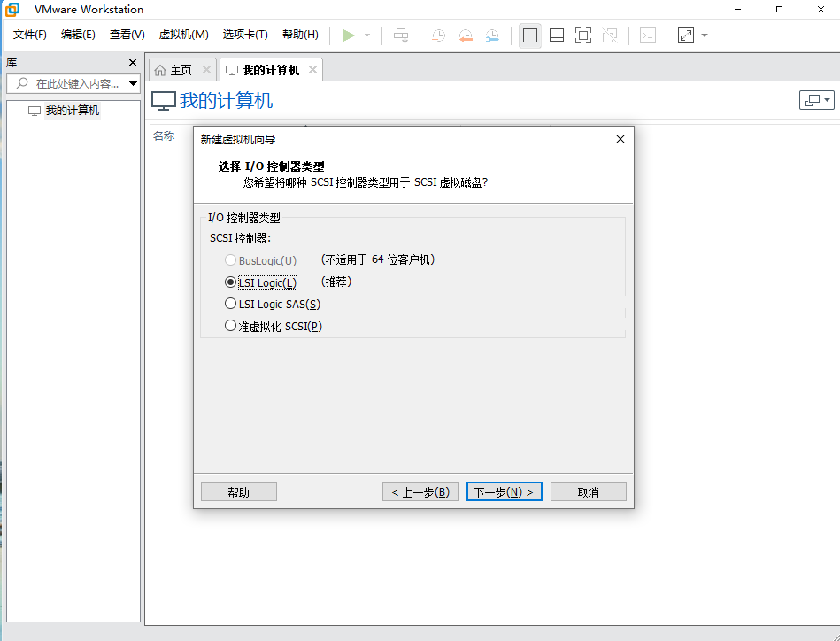The image size is (840, 641).
Task: Click the 下一步(N) next button
Action: [x=505, y=491]
